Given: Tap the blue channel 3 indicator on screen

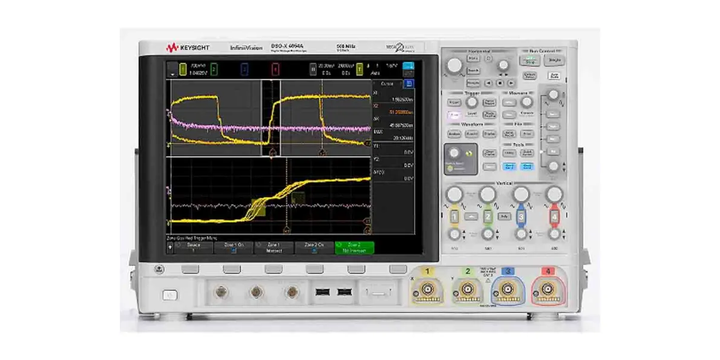Looking at the screenshot, I should 245,69.
